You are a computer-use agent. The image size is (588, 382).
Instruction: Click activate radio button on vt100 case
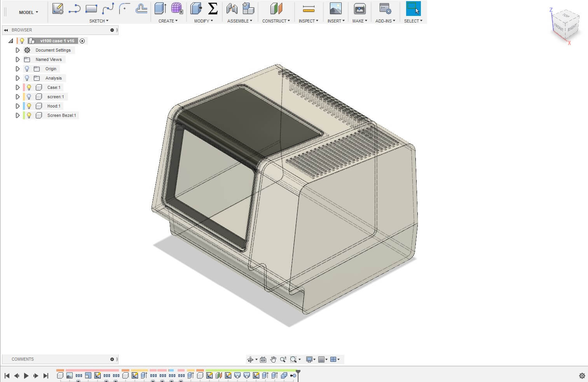pyautogui.click(x=82, y=41)
